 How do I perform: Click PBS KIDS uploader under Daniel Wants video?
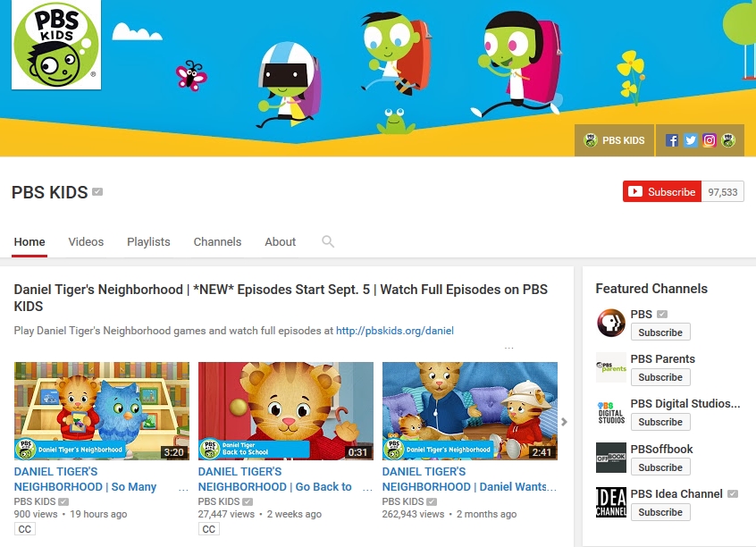point(403,501)
